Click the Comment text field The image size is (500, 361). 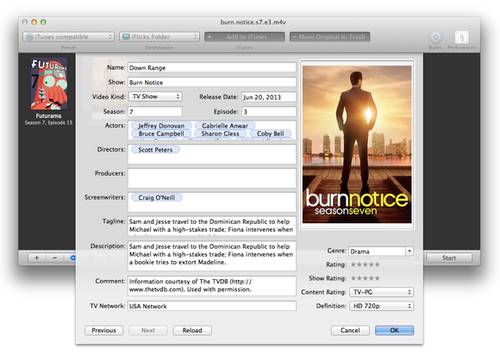212,286
